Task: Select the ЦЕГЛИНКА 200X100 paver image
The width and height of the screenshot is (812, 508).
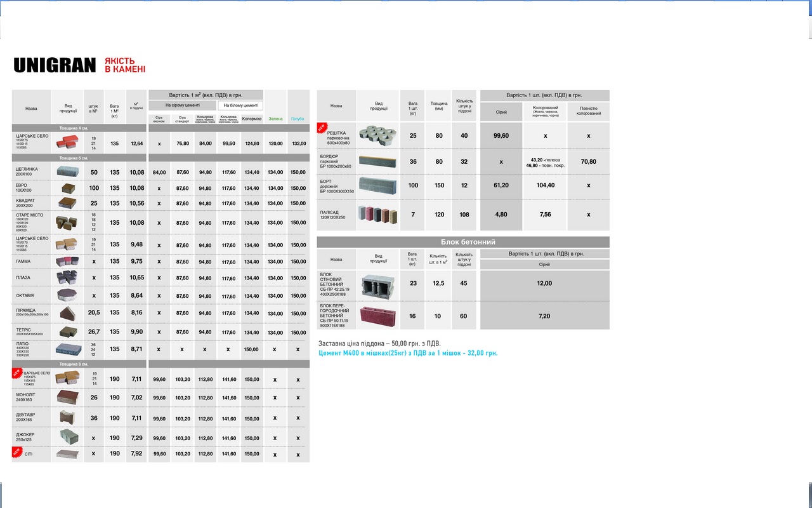Action: 68,171
